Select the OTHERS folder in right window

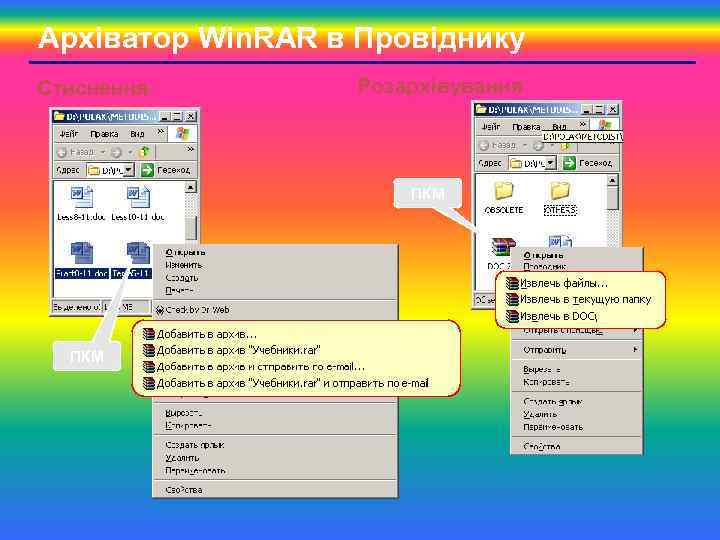click(560, 190)
